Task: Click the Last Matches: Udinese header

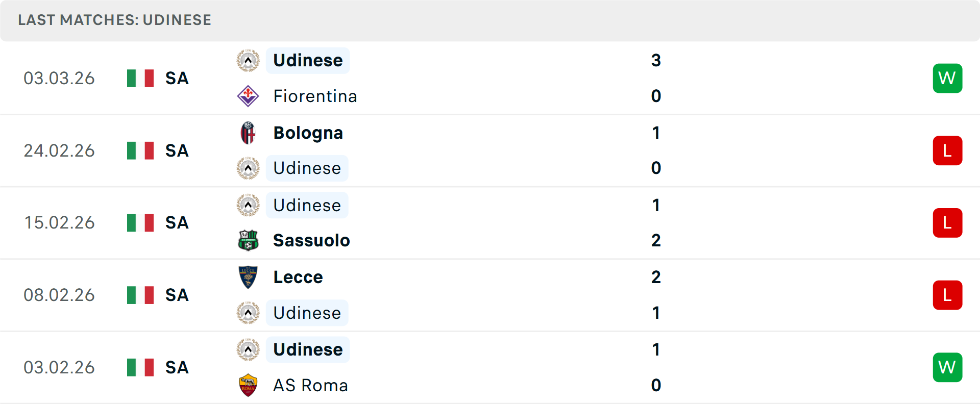Action: [x=114, y=20]
